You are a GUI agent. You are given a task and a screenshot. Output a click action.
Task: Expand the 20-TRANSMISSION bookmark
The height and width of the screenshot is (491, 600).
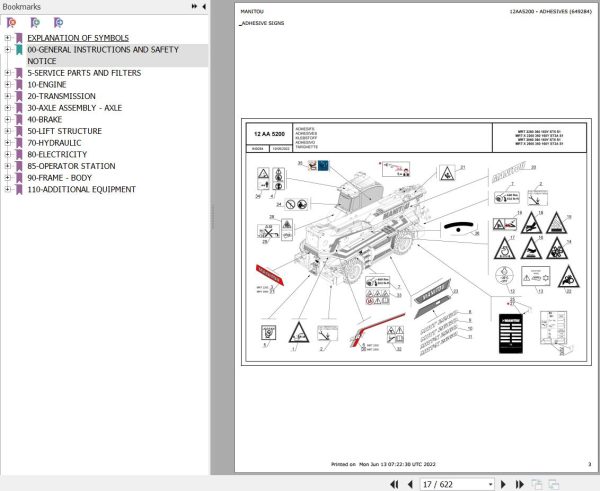coord(7,96)
